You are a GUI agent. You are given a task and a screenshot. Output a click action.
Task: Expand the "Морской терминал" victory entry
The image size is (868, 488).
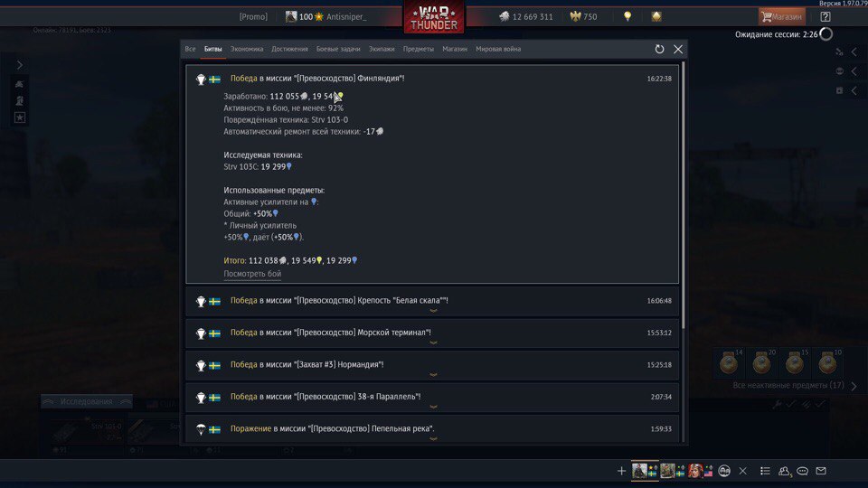[432, 333]
